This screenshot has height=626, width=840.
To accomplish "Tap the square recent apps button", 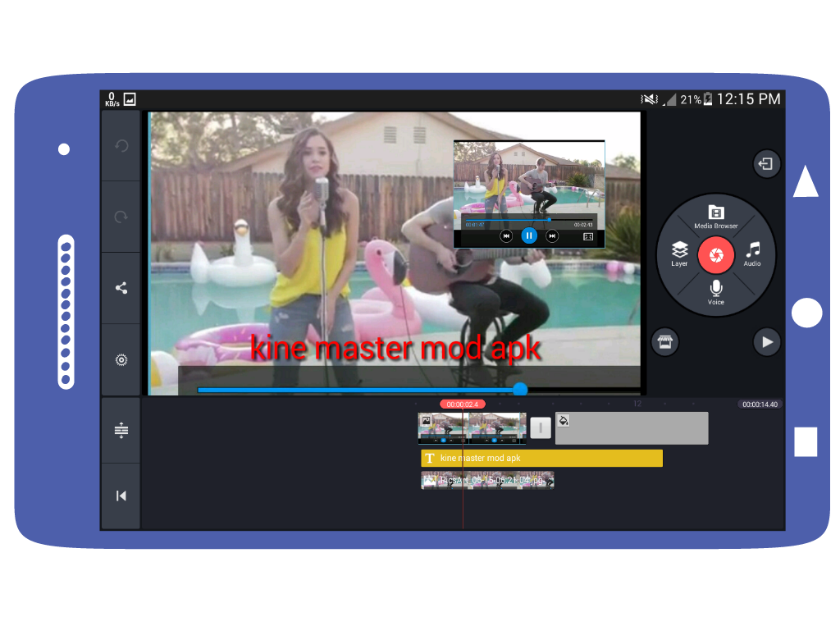I will coord(806,441).
